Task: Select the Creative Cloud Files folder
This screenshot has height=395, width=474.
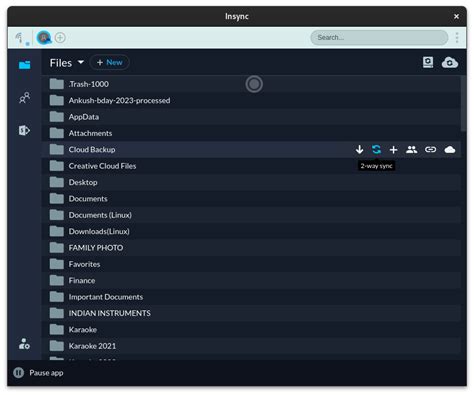Action: tap(251, 166)
